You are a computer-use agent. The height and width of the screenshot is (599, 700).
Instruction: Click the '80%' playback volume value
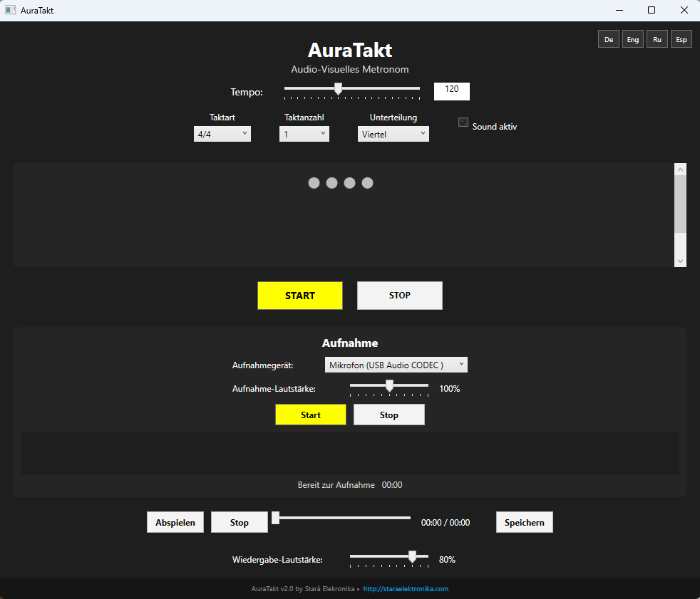pos(447,560)
